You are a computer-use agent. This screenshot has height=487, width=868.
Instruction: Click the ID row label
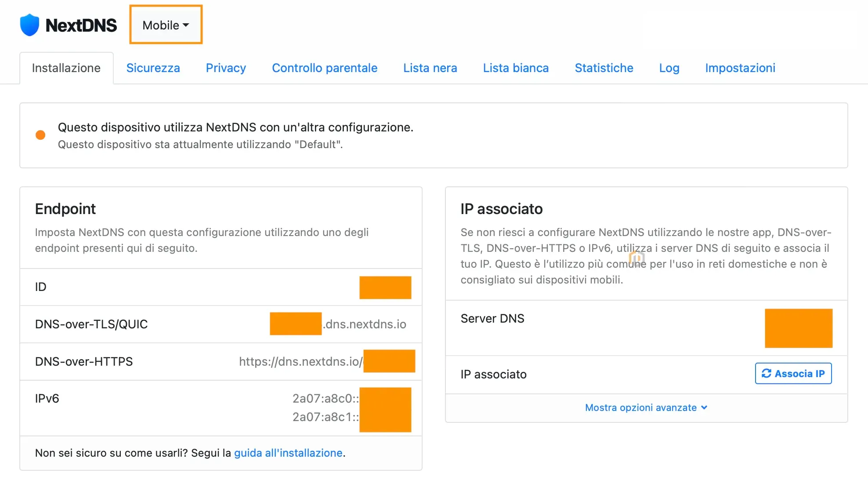pos(41,287)
